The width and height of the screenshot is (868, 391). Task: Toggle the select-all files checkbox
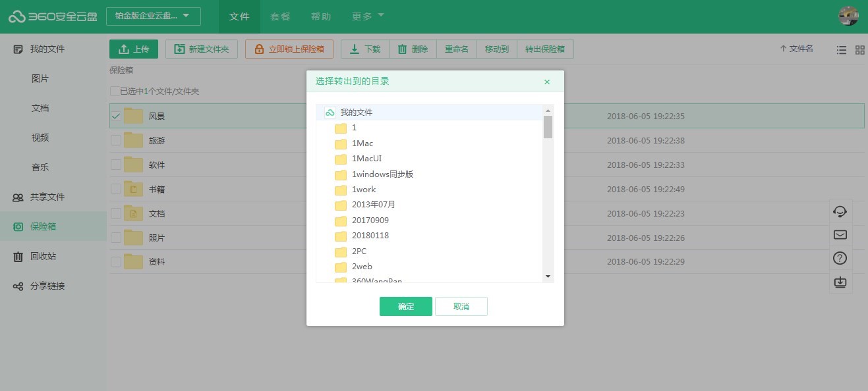tap(115, 91)
